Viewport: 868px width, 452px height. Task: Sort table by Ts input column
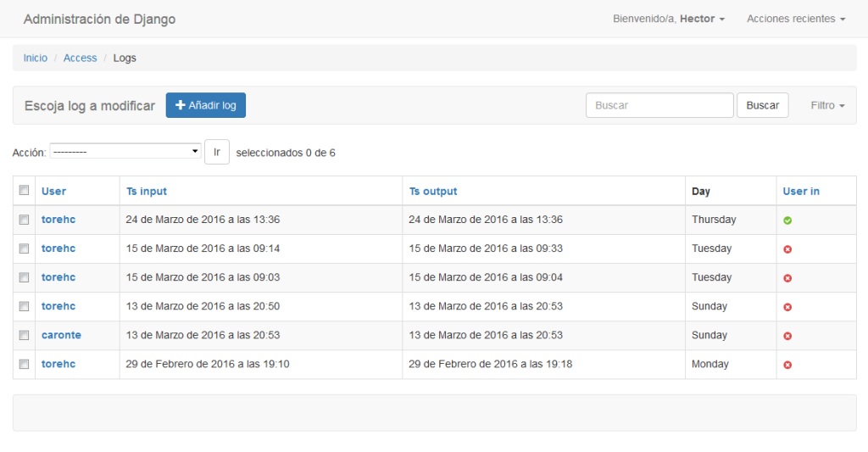click(146, 191)
